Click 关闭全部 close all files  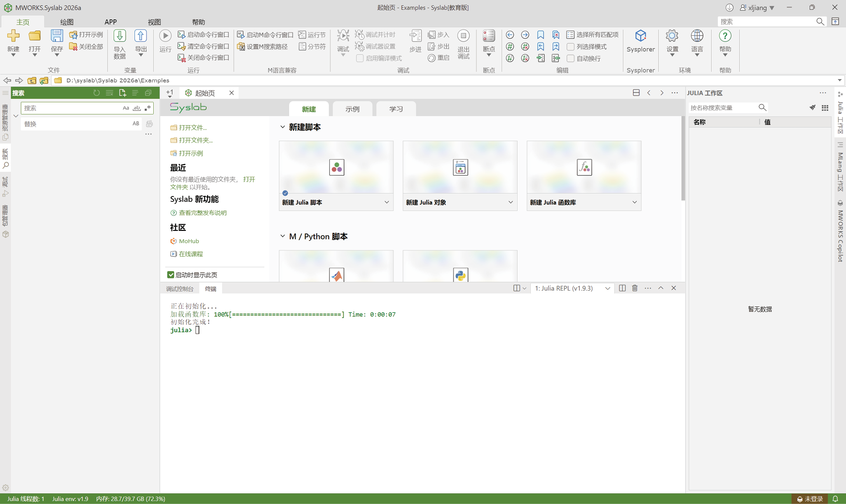pos(86,47)
